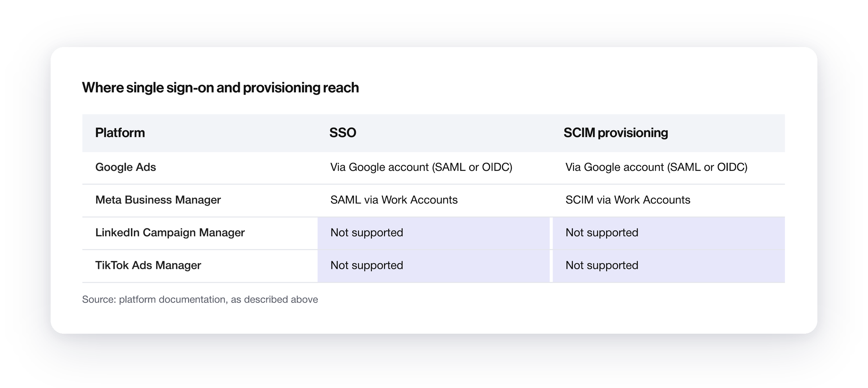This screenshot has height=388, width=868.
Task: Click TikTok's SCIM 'Not supported' cell
Action: pyautogui.click(x=669, y=266)
